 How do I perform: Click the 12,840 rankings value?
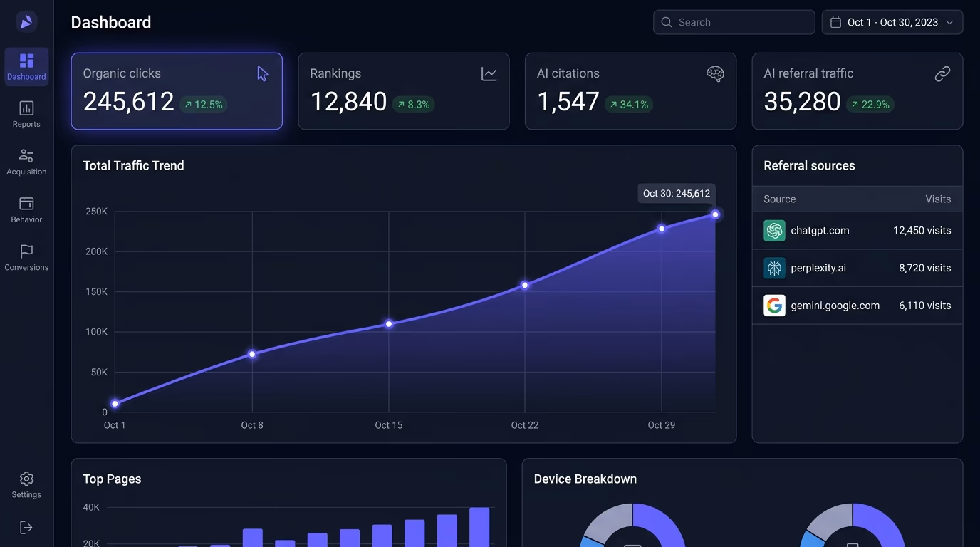click(348, 102)
